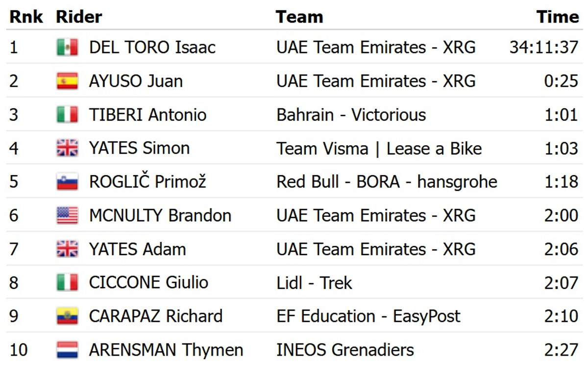Viewport: 588px width, 365px height.
Task: Click the Dutch flag beside Arensman
Action: [x=67, y=350]
